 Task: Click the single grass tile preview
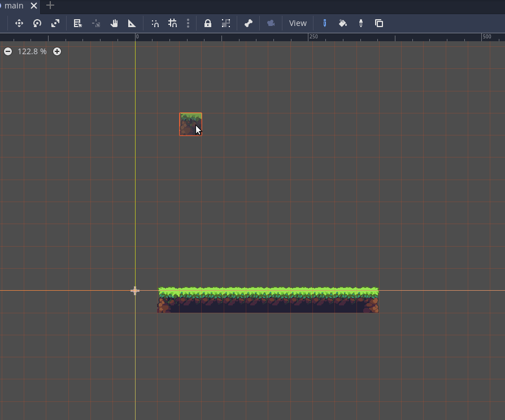191,124
